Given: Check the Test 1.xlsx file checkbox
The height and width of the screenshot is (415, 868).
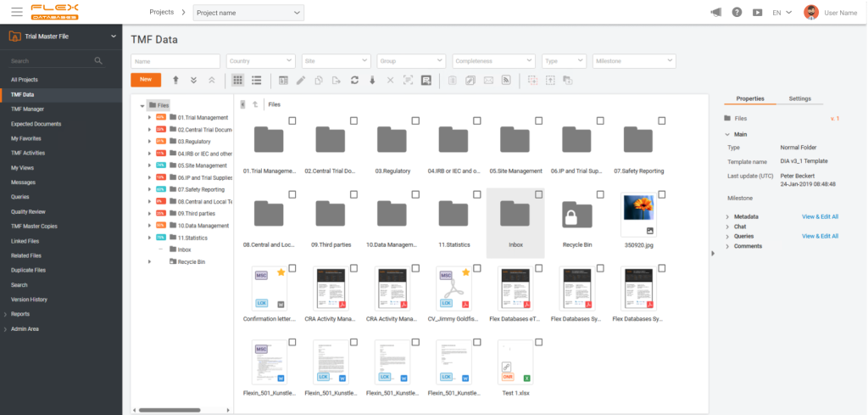Looking at the screenshot, I should coord(537,342).
